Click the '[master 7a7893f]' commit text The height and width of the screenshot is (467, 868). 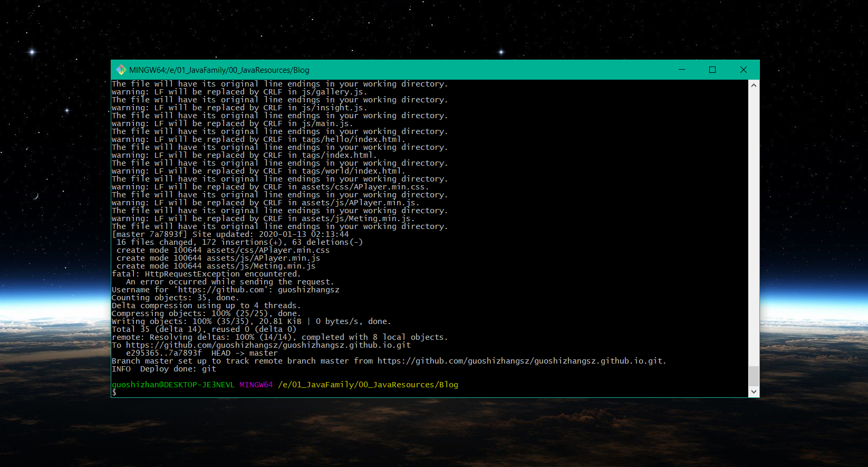pyautogui.click(x=149, y=234)
